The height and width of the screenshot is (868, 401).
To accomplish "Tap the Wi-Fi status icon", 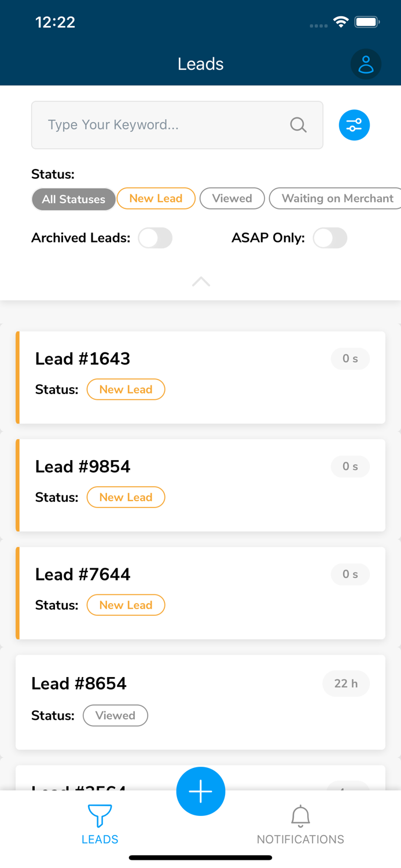I will (341, 23).
